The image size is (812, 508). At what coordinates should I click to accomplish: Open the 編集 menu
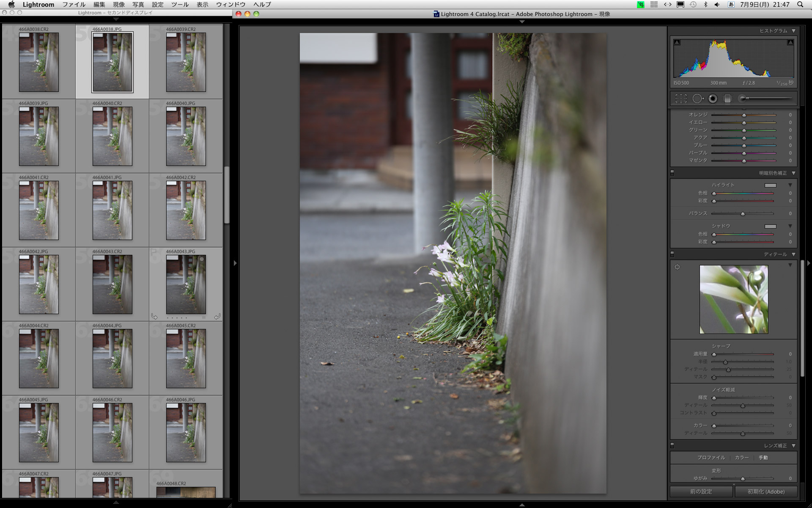99,5
